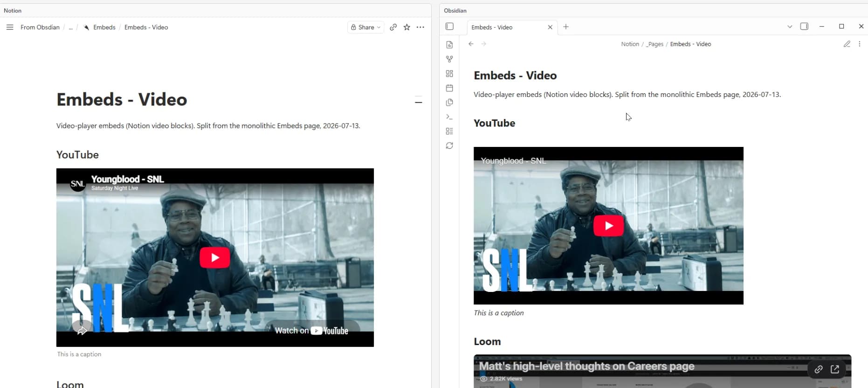Screen dimensions: 868x388
Task: Open command palette terminal icon in Obsidian
Action: [x=449, y=117]
